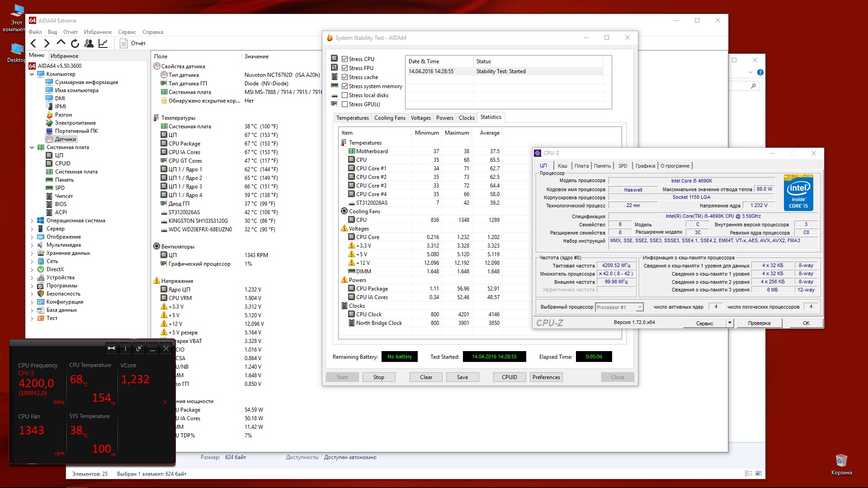Click the AIDA64 back navigation arrow
The height and width of the screenshot is (488, 868).
click(x=33, y=43)
